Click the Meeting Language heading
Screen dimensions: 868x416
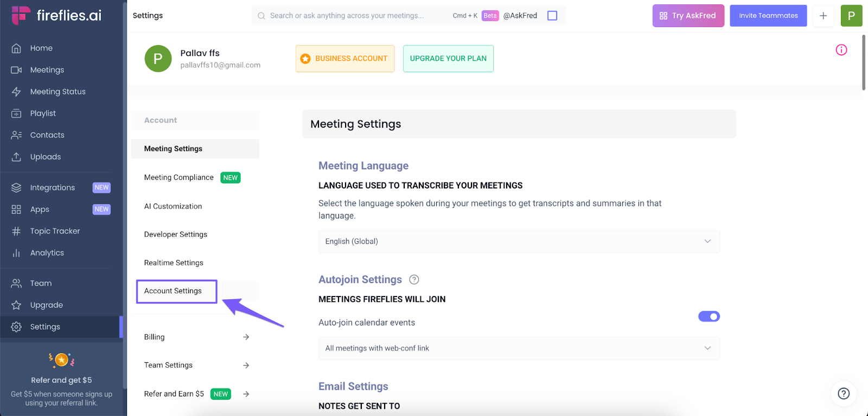[363, 166]
